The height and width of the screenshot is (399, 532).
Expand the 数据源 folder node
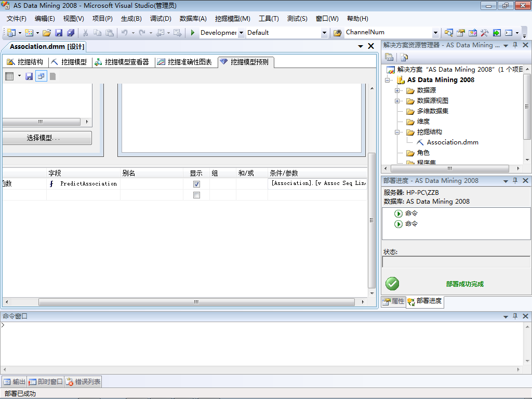(x=397, y=90)
